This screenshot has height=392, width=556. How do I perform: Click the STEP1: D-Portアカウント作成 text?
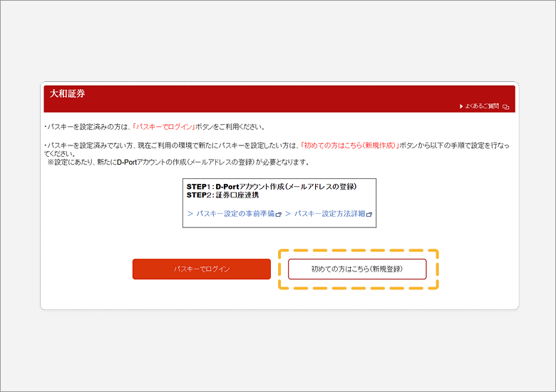tap(272, 187)
